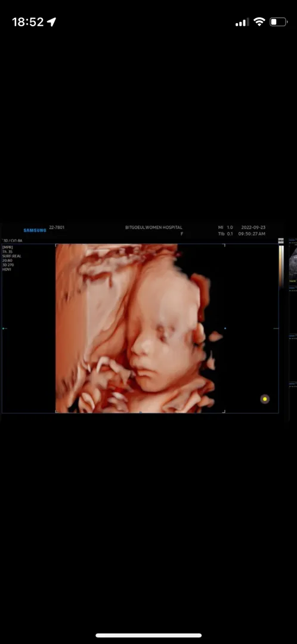297x644 pixels.
Task: Tap the orange-white color scale bar
Action: coord(281,266)
